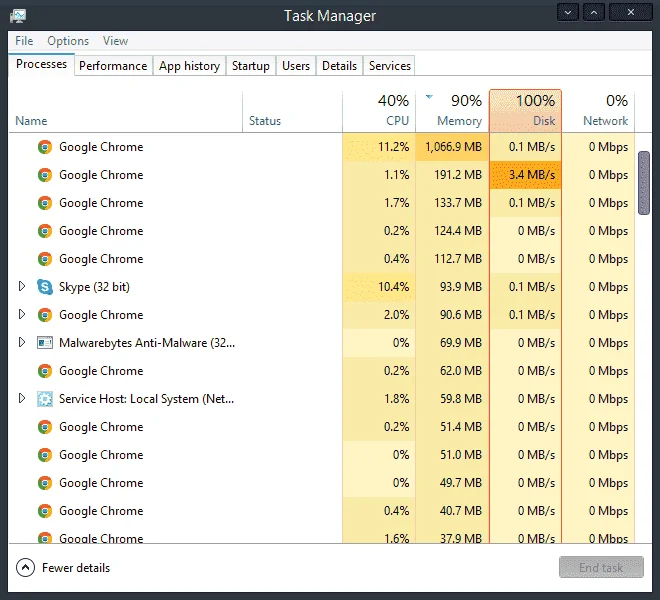Click the vertical scrollbar thumb
Image resolution: width=660 pixels, height=600 pixels.
pos(644,183)
